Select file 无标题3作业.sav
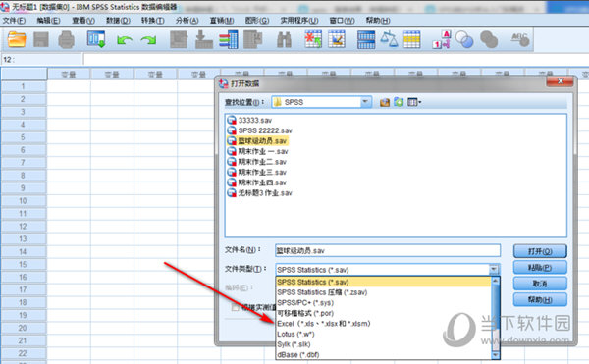The height and width of the screenshot is (364, 589). tap(259, 193)
